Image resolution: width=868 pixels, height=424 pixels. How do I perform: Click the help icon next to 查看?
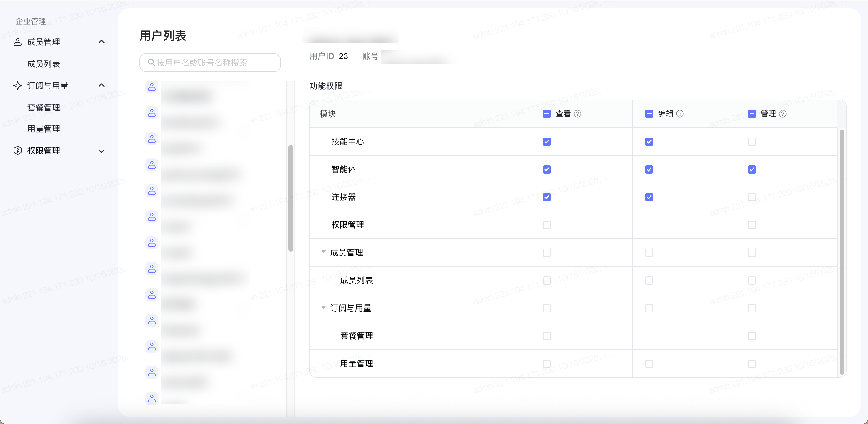tap(577, 114)
